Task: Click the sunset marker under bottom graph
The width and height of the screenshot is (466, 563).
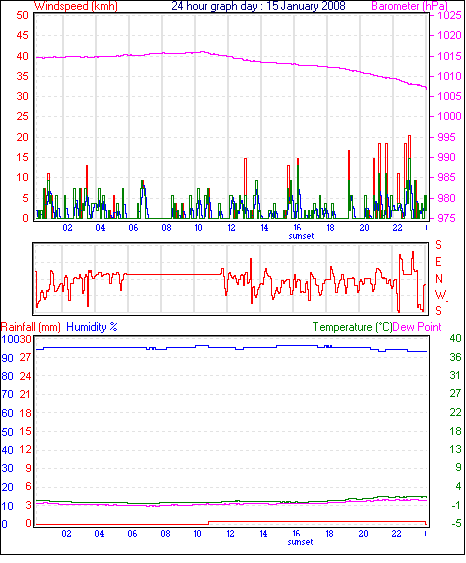Action: click(300, 542)
